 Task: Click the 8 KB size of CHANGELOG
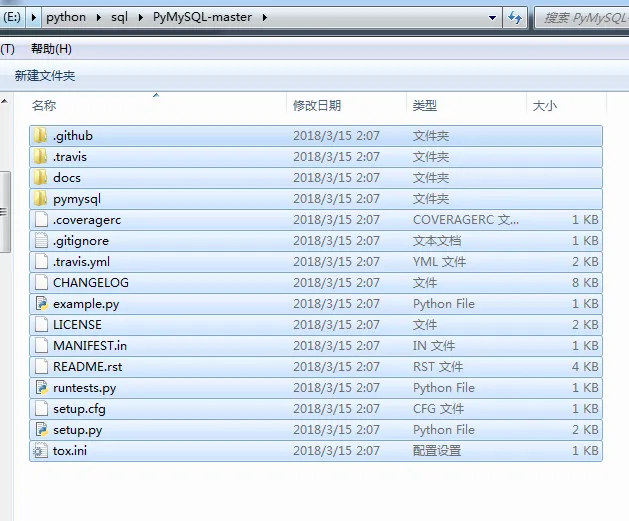click(x=585, y=283)
